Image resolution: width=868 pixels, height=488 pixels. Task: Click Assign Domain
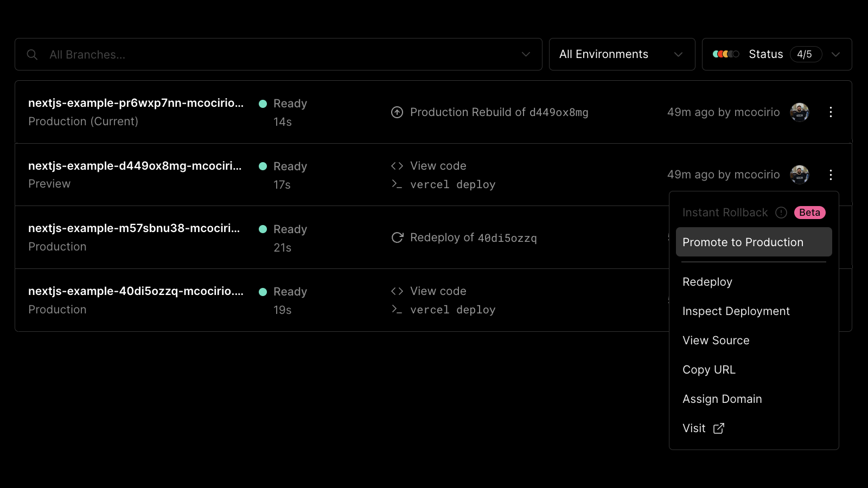pyautogui.click(x=722, y=399)
